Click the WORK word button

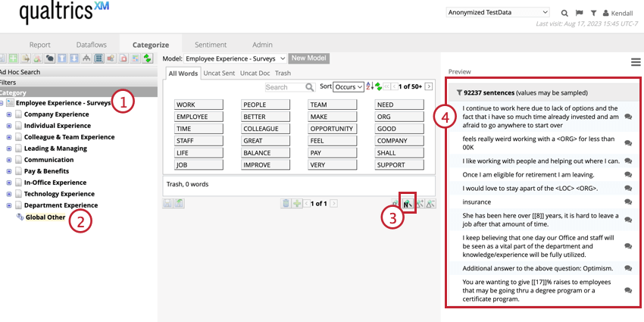(x=199, y=105)
